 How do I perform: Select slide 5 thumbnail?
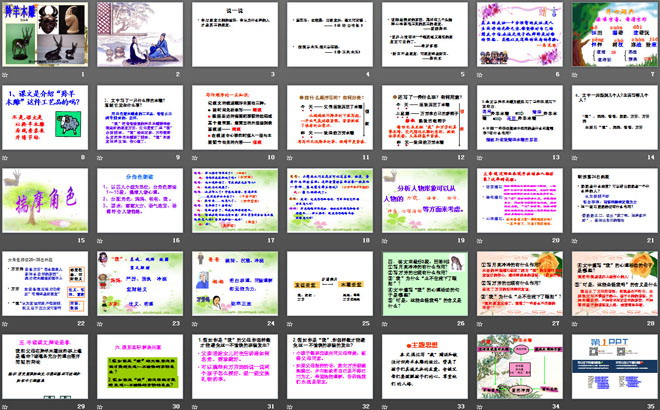[x=425, y=34]
